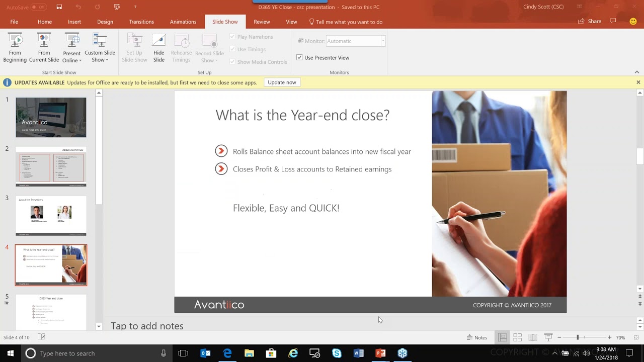Click the Start From Beginning quick access icon
644x362 pixels.
click(117, 7)
